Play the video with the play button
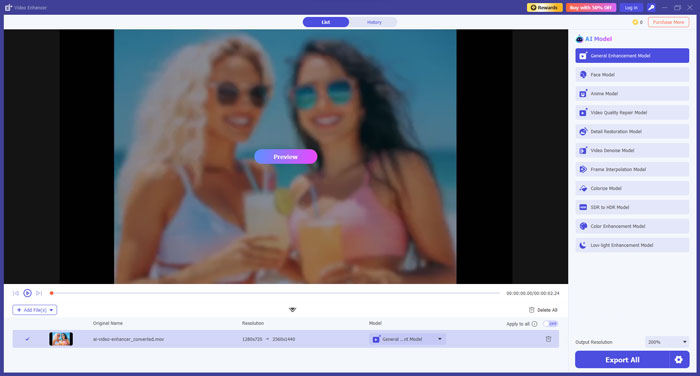 (27, 293)
